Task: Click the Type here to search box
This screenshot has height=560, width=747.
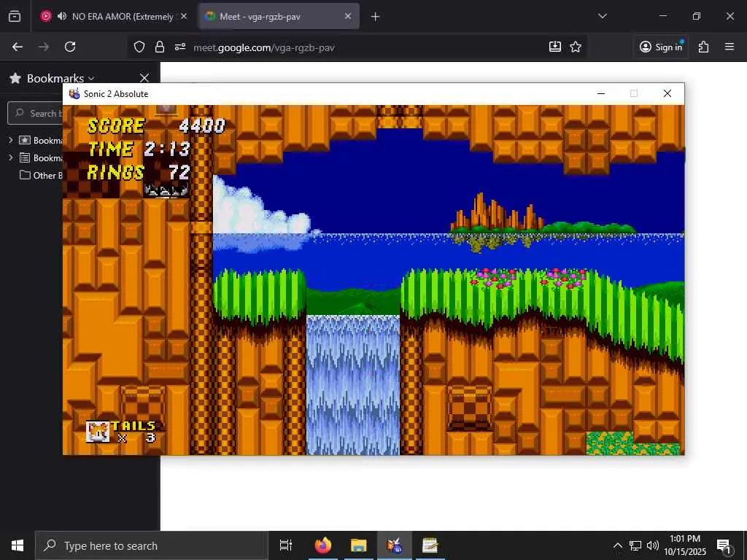Action: click(x=152, y=545)
